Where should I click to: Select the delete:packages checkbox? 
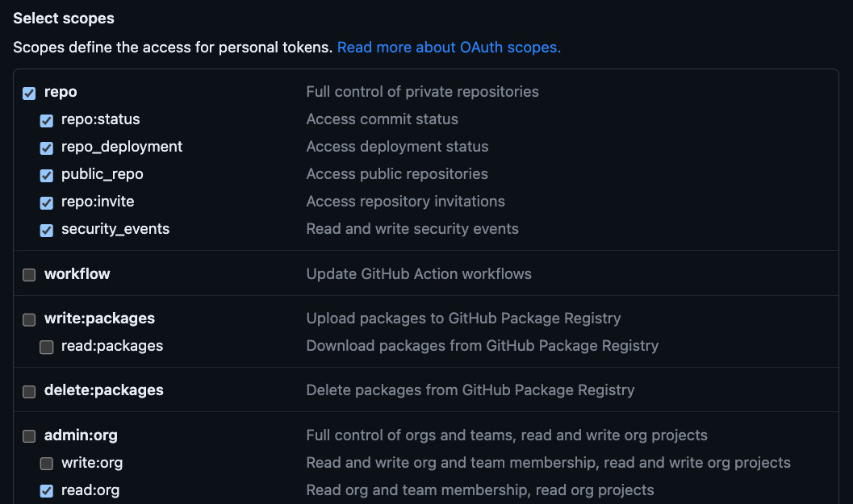click(29, 391)
